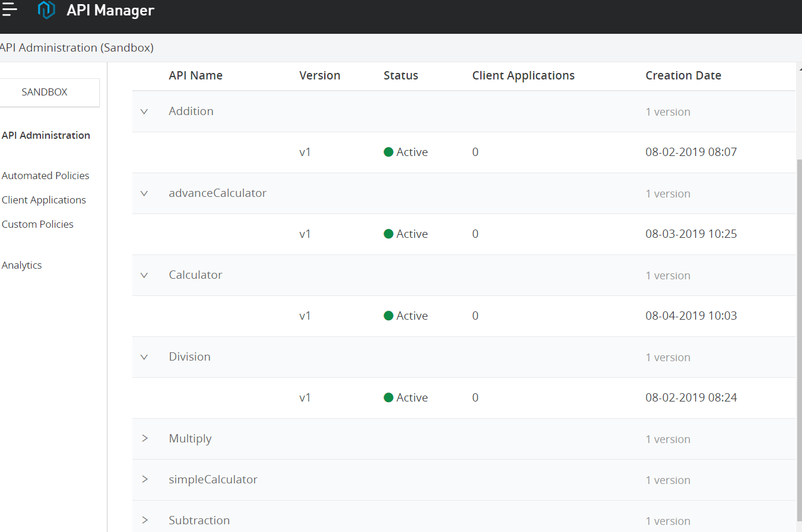This screenshot has width=802, height=532.
Task: Click the Active status icon for Calculator v1
Action: (x=389, y=316)
